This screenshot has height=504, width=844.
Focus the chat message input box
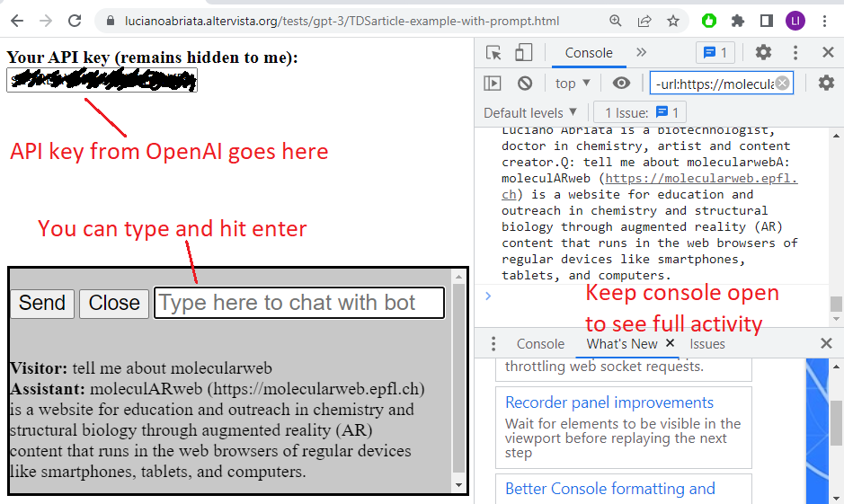tap(299, 303)
